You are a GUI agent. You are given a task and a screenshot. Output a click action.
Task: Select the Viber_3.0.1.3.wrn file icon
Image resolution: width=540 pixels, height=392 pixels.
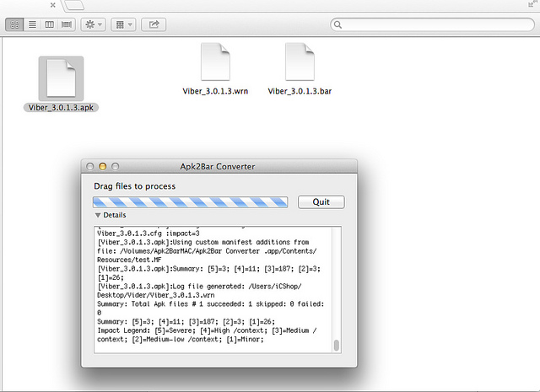(215, 62)
